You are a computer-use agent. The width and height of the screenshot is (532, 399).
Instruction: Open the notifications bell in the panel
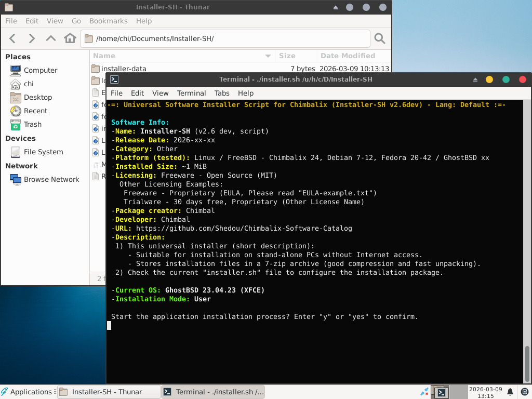click(510, 392)
